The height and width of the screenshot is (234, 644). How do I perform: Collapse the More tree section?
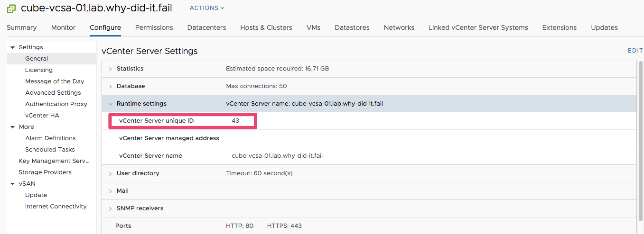click(x=12, y=127)
